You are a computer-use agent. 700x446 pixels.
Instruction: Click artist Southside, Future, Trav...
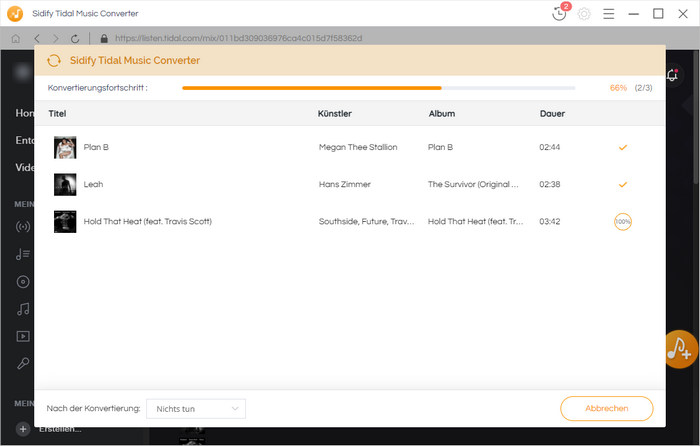coord(367,221)
